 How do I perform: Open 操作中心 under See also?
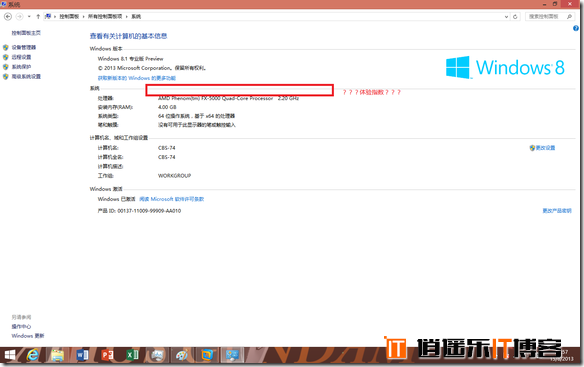[x=21, y=326]
